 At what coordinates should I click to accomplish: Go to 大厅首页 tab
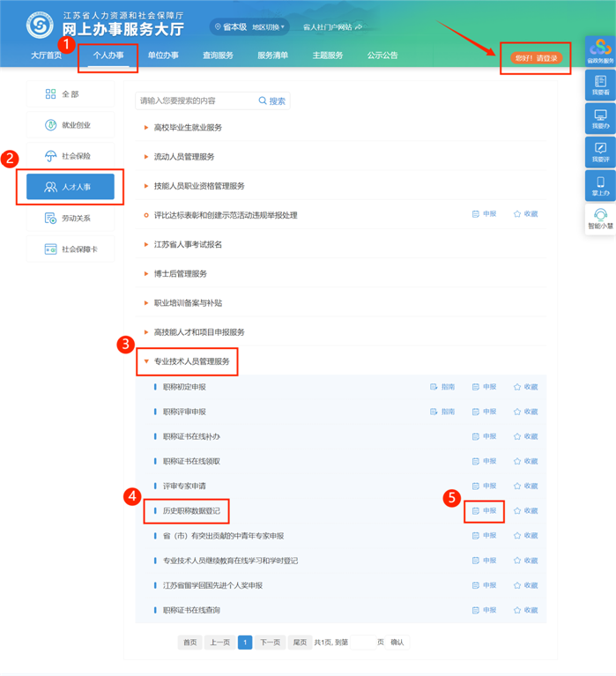46,56
